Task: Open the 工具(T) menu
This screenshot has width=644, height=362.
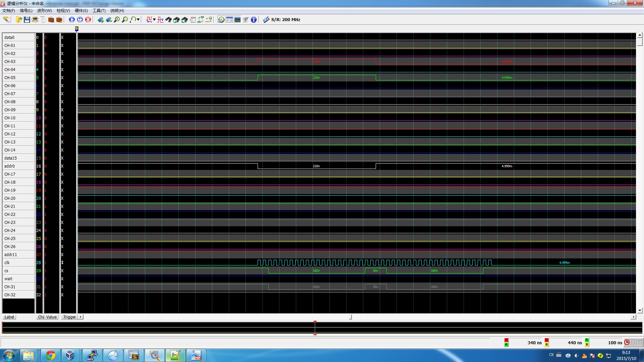Action: tap(99, 11)
